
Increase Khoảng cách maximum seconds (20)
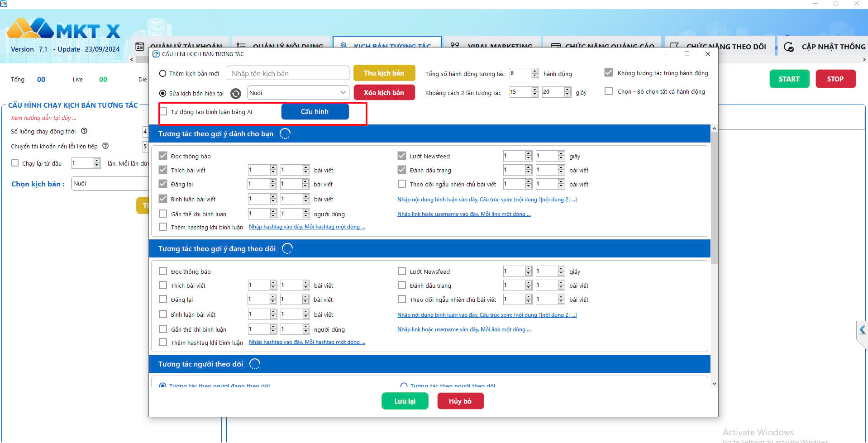pyautogui.click(x=568, y=90)
